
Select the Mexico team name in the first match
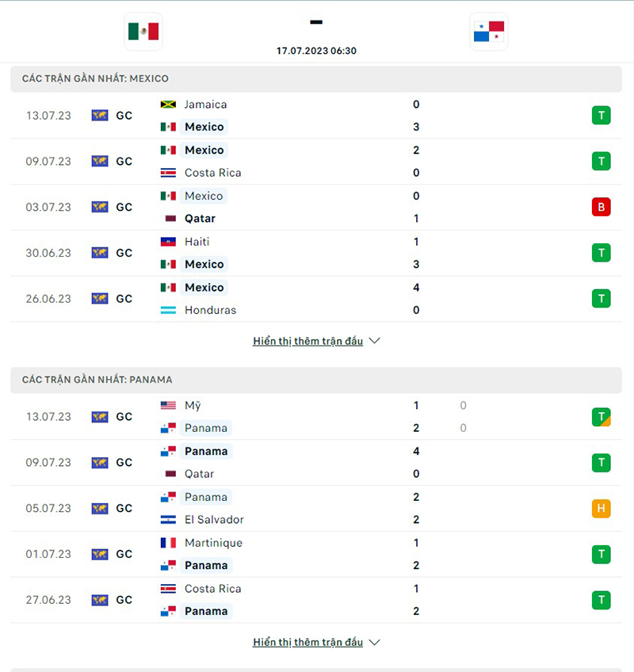point(204,127)
